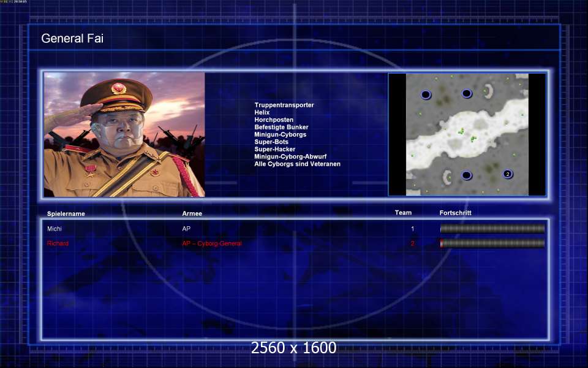Click 'Helix' in the unit list
This screenshot has height=368, width=588.
click(262, 112)
